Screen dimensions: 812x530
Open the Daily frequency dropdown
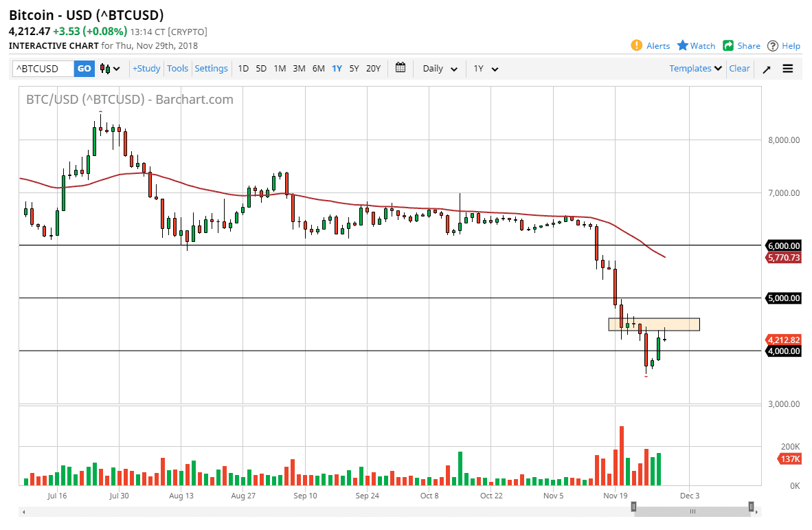(439, 68)
